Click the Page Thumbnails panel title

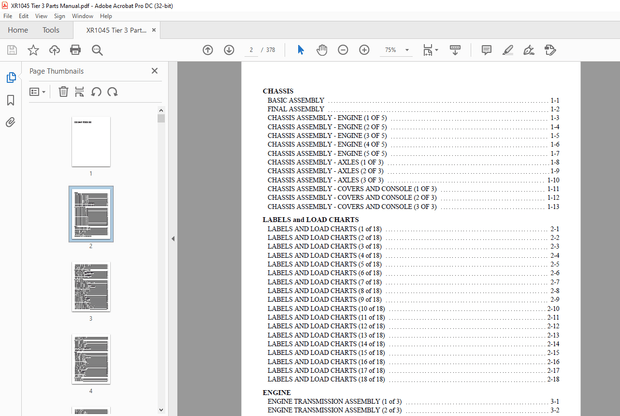(57, 71)
